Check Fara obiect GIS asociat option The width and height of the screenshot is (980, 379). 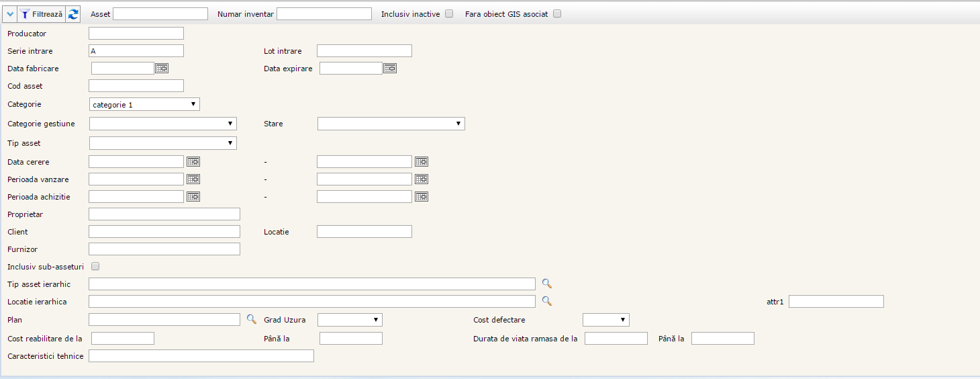(x=557, y=13)
